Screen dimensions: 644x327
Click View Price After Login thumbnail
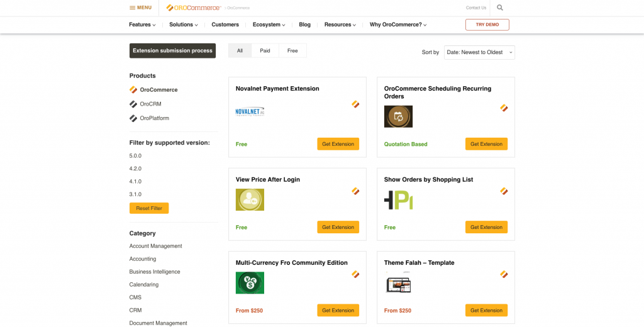pyautogui.click(x=250, y=199)
